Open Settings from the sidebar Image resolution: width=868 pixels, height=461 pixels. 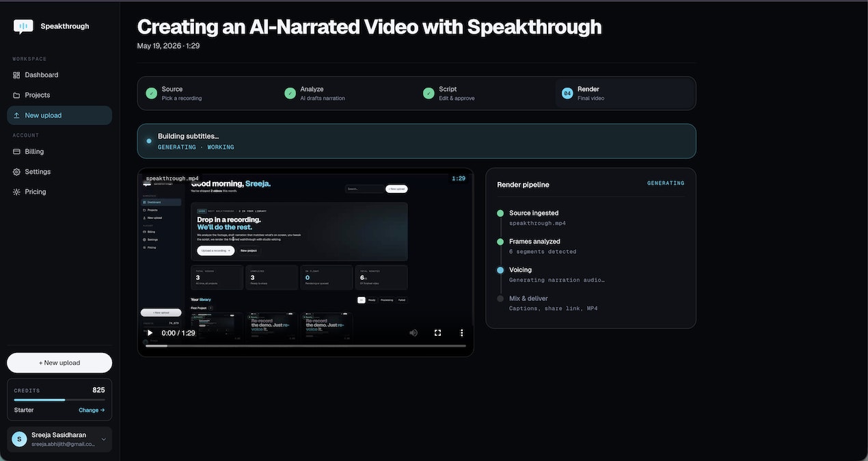tap(59, 172)
